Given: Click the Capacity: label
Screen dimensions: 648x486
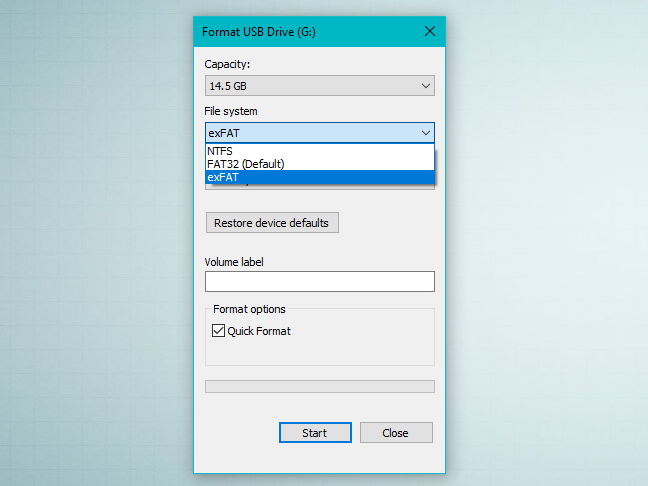Looking at the screenshot, I should (227, 64).
